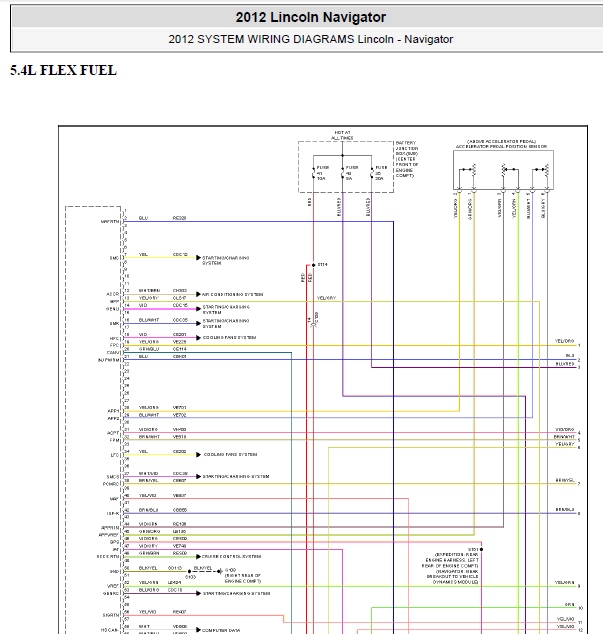Image resolution: width=603 pixels, height=634 pixels.
Task: Click the APP2 terminal label
Action: pos(113,418)
